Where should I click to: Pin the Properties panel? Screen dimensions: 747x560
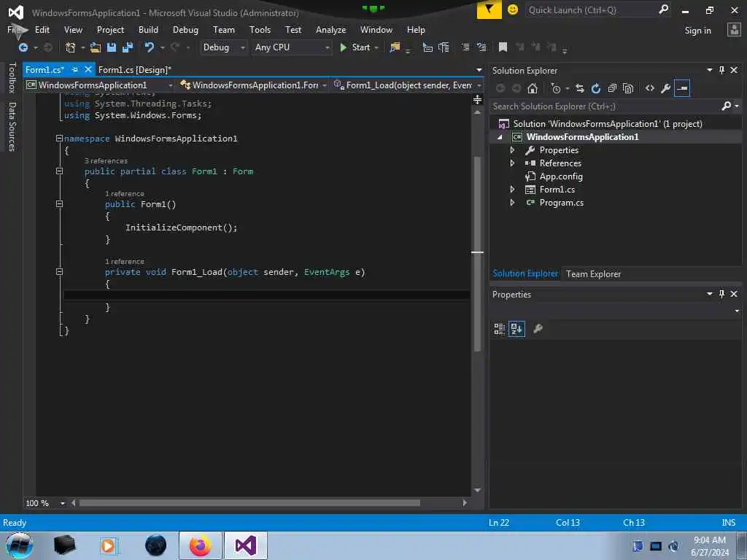pos(721,294)
